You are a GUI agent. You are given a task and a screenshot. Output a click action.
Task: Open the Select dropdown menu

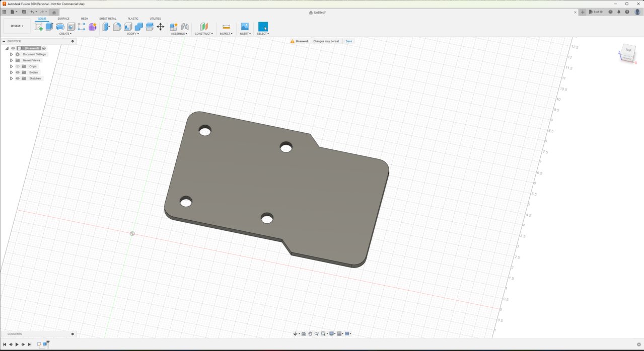click(x=263, y=34)
